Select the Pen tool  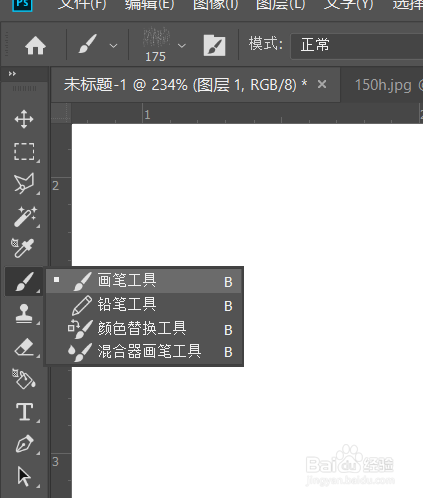[x=24, y=444]
